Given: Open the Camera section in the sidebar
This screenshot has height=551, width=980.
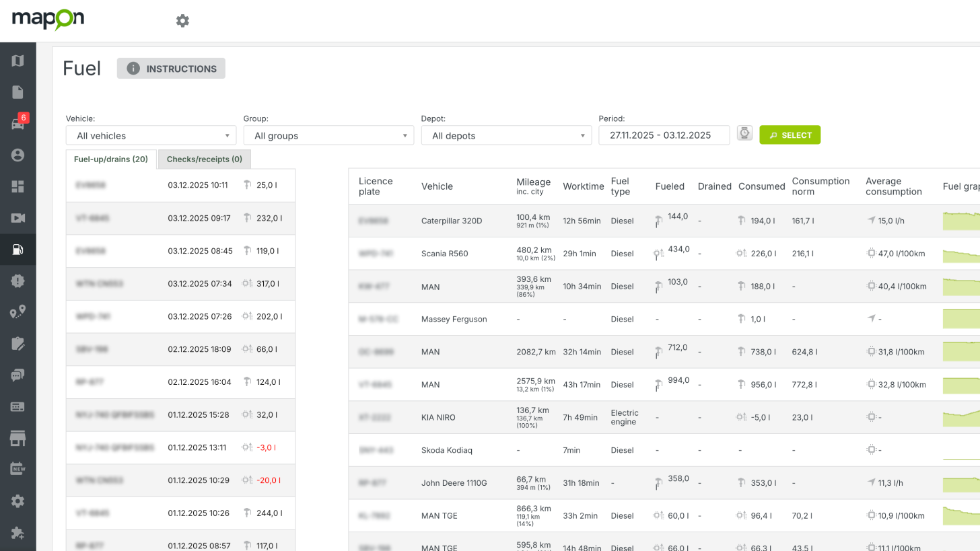Looking at the screenshot, I should point(17,218).
